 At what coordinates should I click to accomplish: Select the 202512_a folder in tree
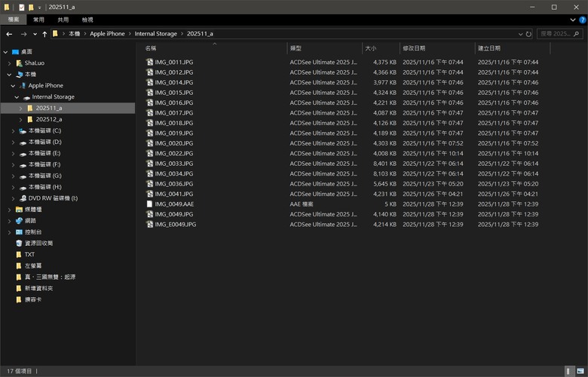tap(49, 119)
